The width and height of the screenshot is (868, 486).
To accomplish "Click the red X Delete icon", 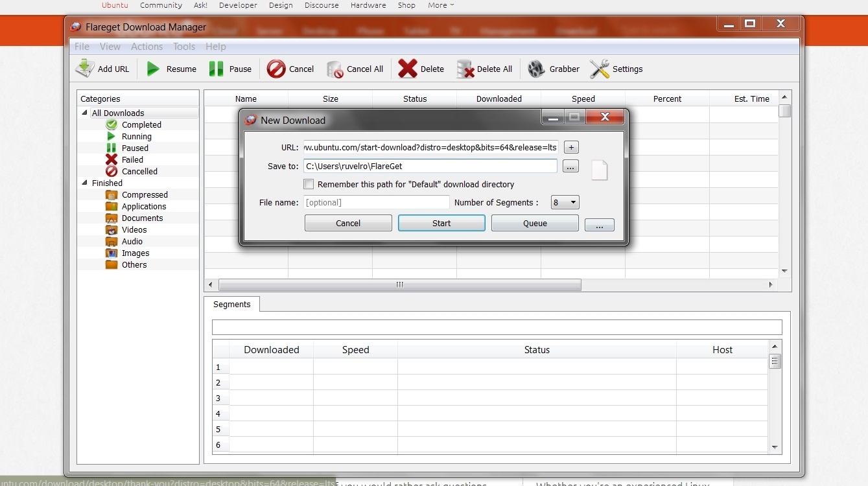I will pos(408,69).
